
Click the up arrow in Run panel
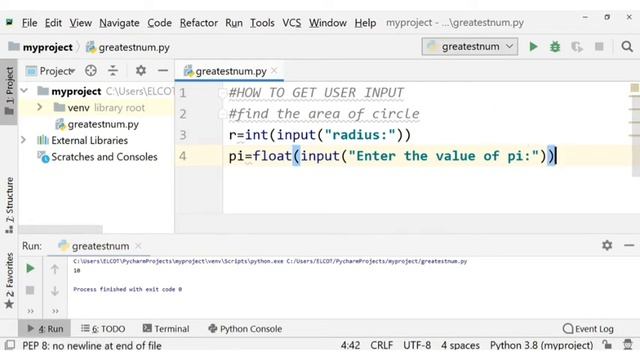[55, 269]
